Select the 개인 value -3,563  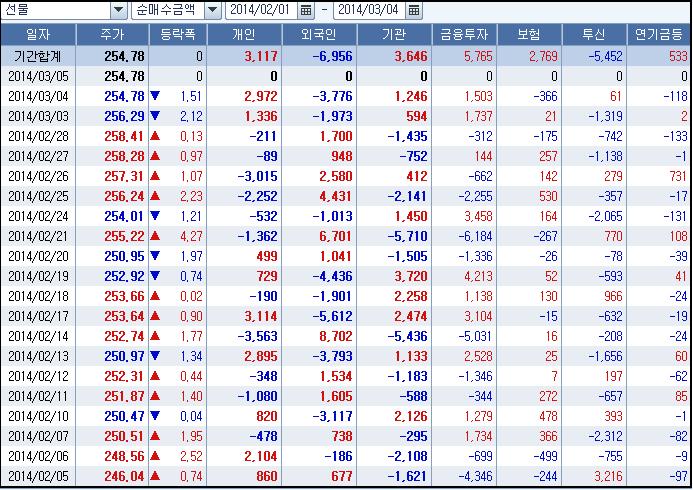pos(258,336)
